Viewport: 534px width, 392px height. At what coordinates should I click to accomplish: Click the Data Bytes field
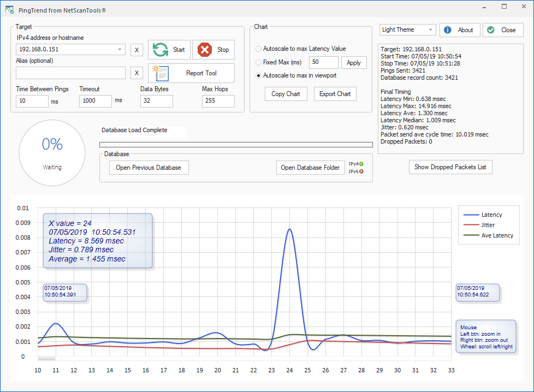coord(156,101)
